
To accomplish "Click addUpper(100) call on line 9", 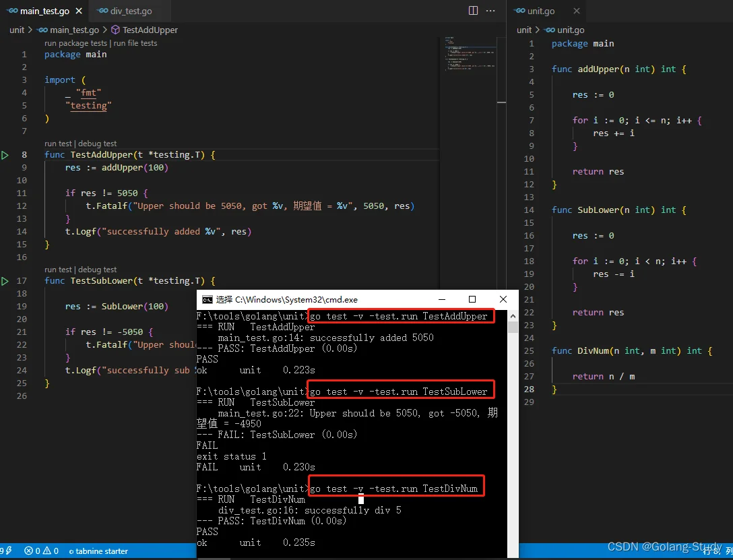I will 135,168.
